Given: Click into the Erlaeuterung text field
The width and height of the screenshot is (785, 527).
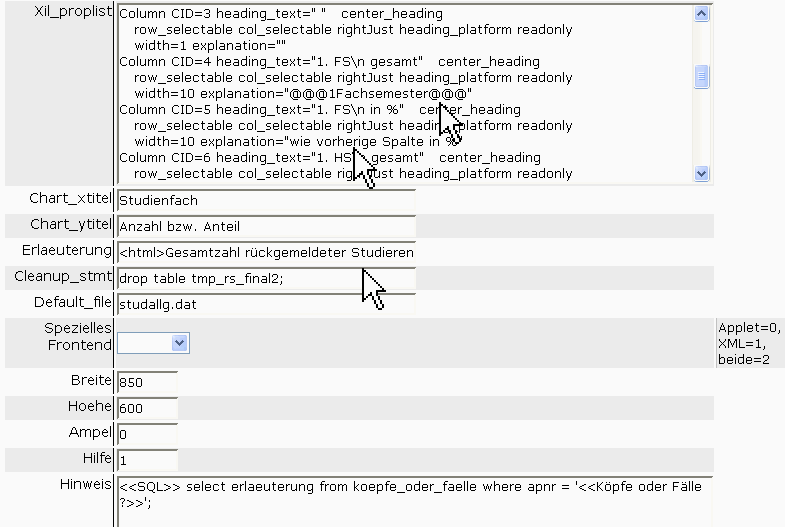Looking at the screenshot, I should (265, 252).
